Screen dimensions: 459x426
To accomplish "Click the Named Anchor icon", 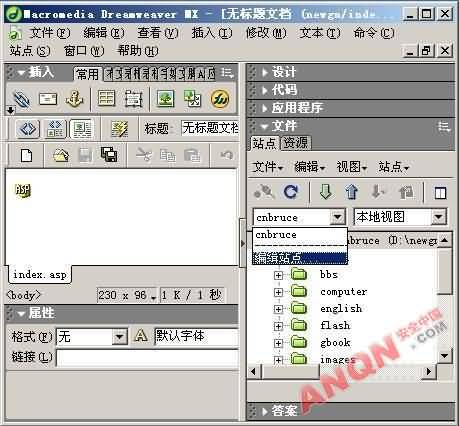I will point(74,99).
